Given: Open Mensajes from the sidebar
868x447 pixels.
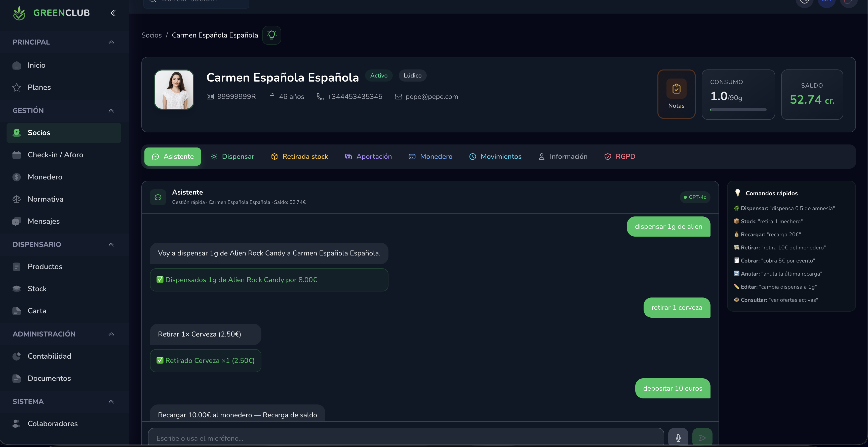Looking at the screenshot, I should [43, 221].
